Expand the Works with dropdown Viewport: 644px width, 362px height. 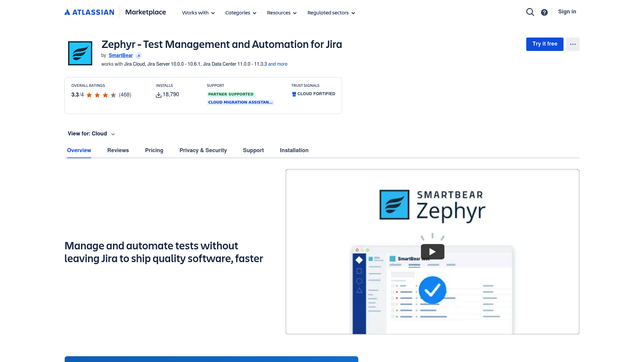coord(198,13)
